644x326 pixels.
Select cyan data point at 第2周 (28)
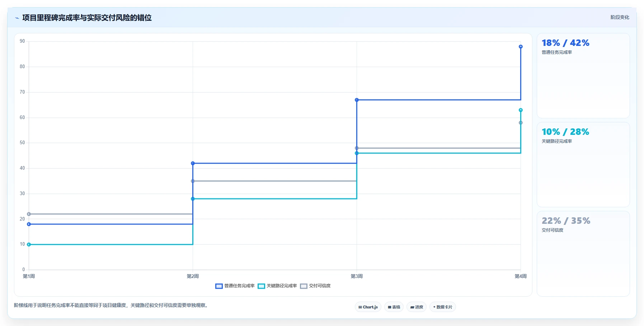tap(193, 199)
